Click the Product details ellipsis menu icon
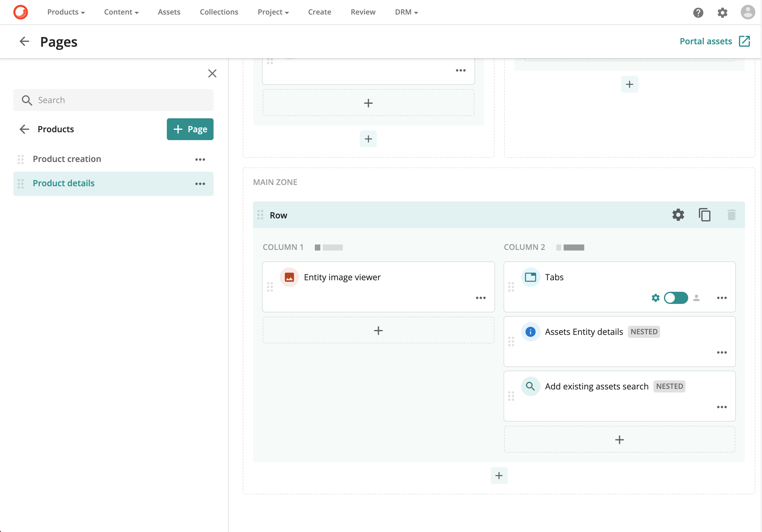 coord(200,184)
